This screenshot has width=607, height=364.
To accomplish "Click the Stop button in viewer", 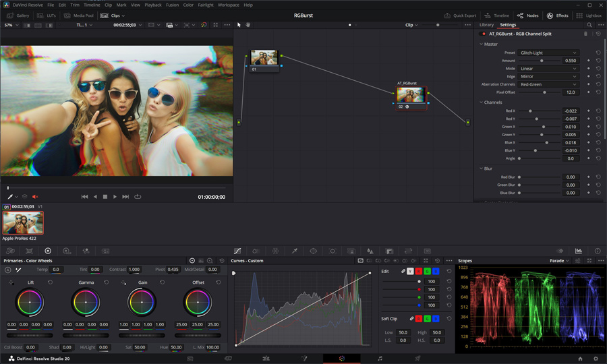I will pos(105,197).
